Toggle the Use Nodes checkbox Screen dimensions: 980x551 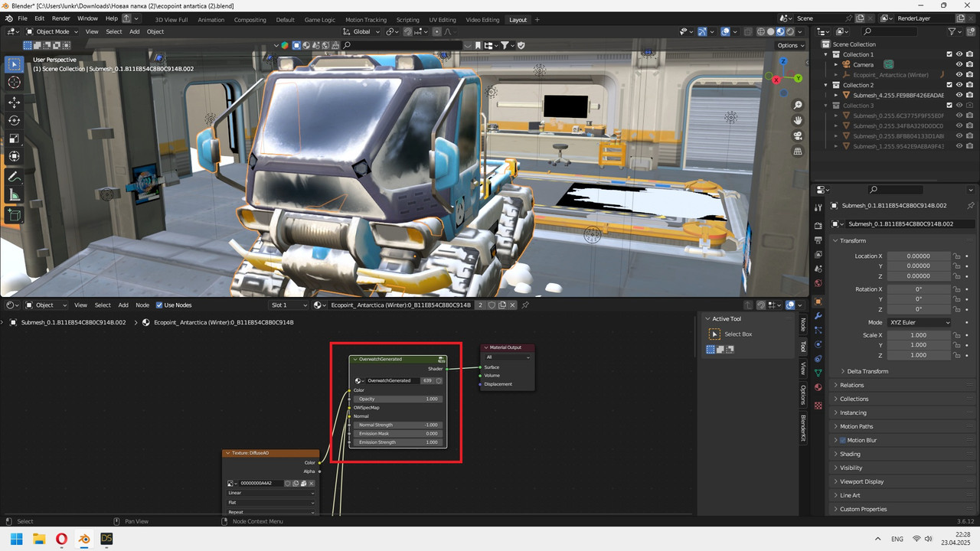coord(159,305)
